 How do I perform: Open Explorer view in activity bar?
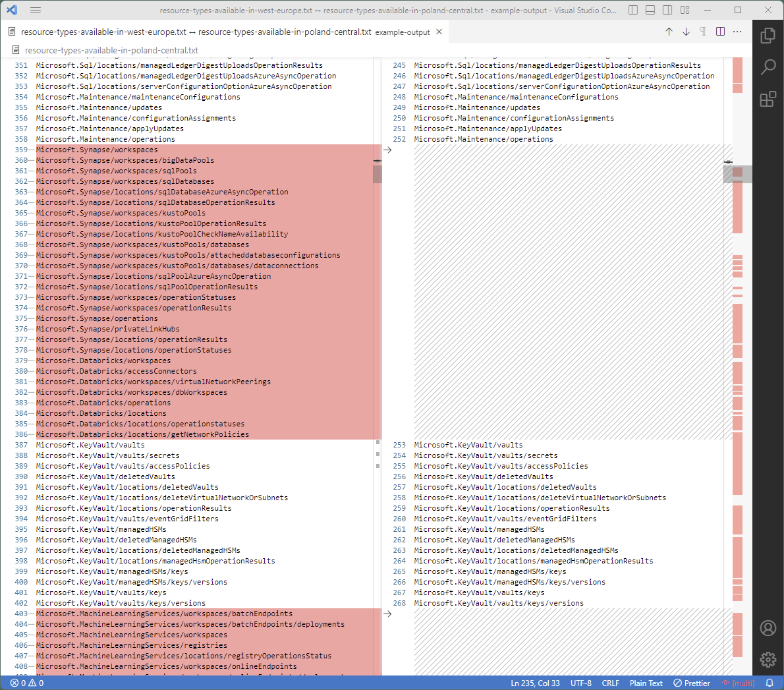click(768, 36)
